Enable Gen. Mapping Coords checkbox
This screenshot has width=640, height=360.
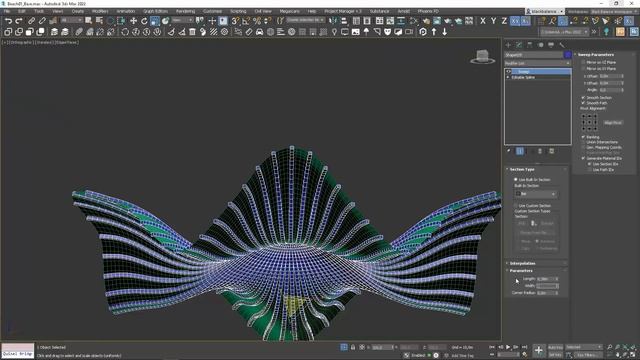point(583,147)
